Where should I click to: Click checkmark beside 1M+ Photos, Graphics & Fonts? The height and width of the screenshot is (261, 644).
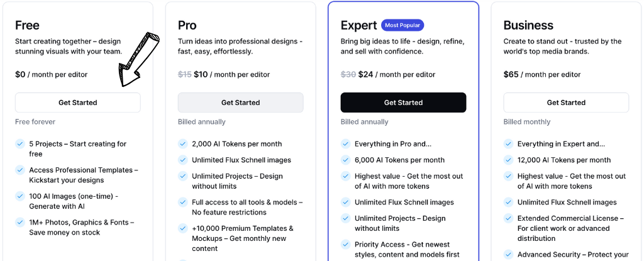click(x=20, y=223)
